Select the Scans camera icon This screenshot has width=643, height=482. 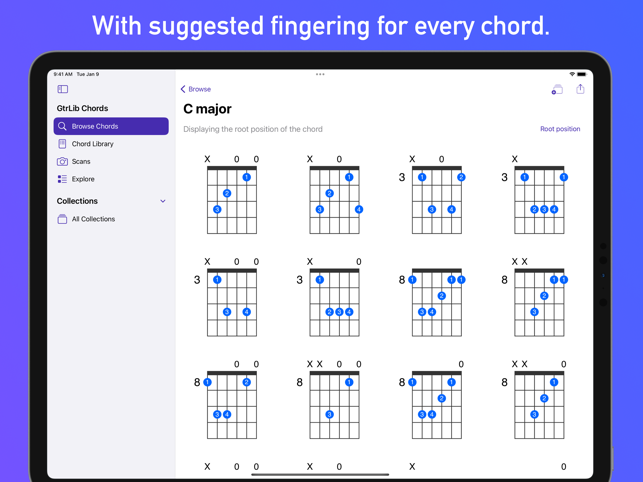pyautogui.click(x=62, y=162)
